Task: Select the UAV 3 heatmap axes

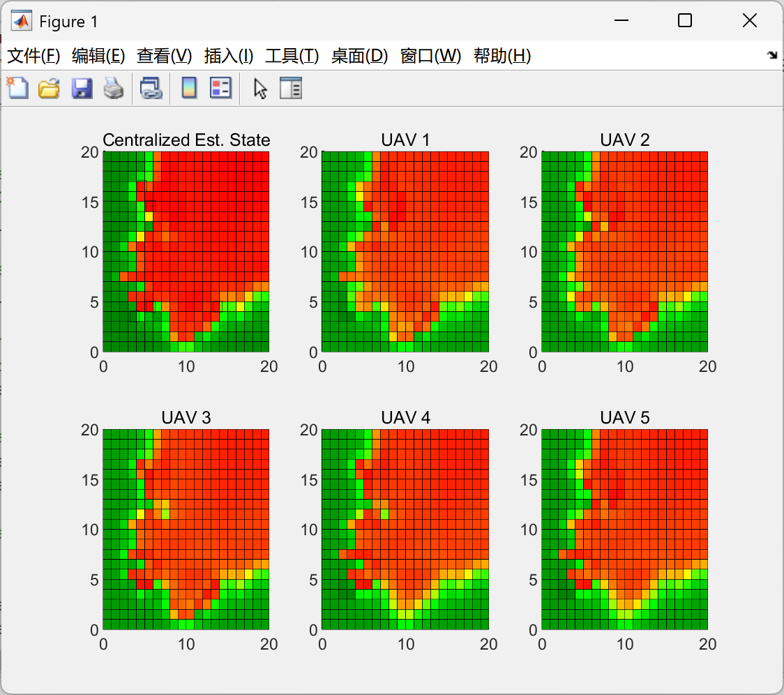Action: point(186,530)
